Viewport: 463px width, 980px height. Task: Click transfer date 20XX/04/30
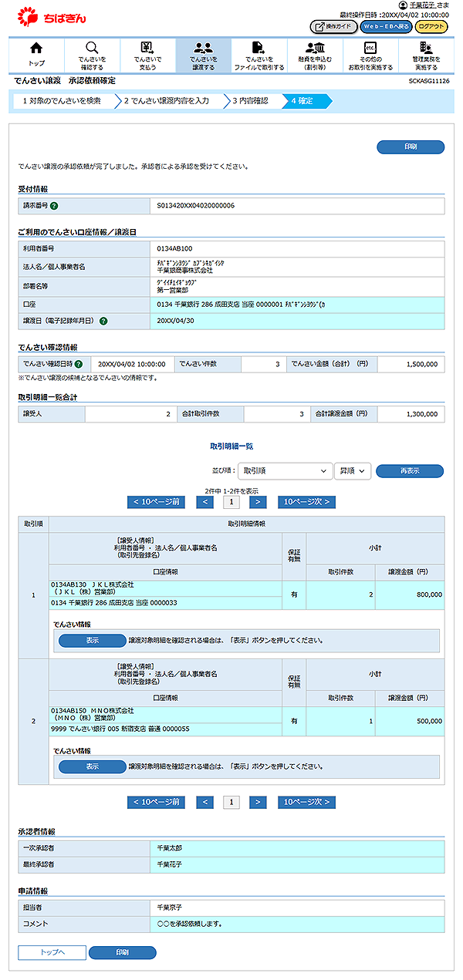[x=175, y=321]
